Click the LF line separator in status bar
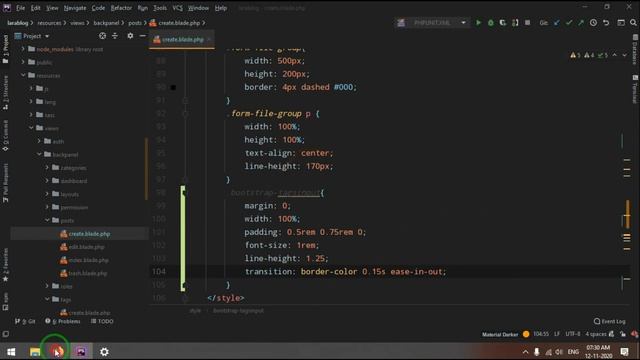640x360 pixels. click(x=557, y=334)
